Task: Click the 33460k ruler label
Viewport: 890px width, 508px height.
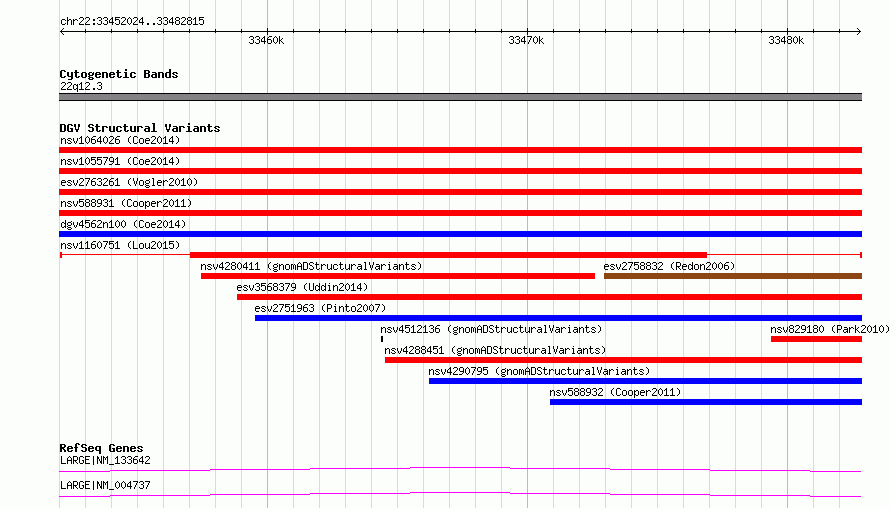Action: (x=266, y=40)
